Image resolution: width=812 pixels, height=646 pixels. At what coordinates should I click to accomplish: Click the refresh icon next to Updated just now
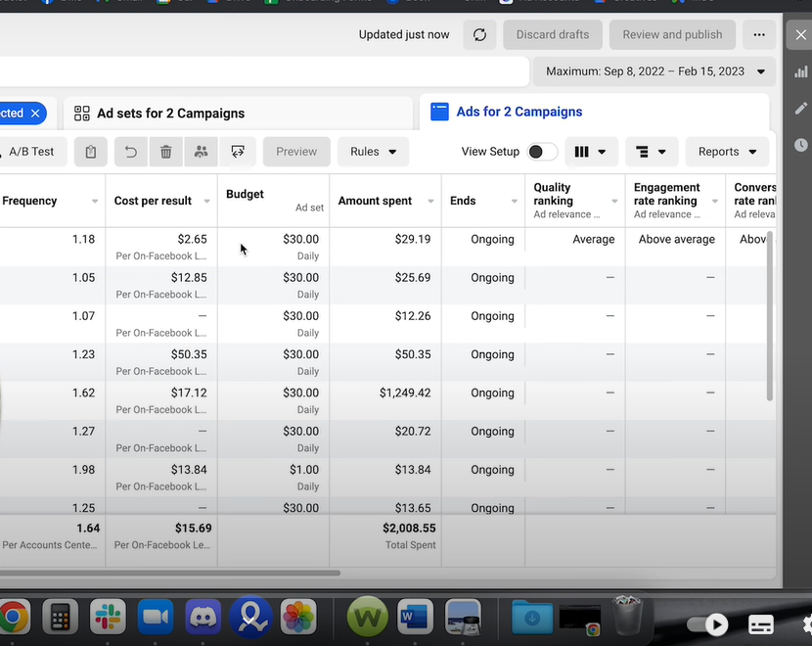(479, 34)
